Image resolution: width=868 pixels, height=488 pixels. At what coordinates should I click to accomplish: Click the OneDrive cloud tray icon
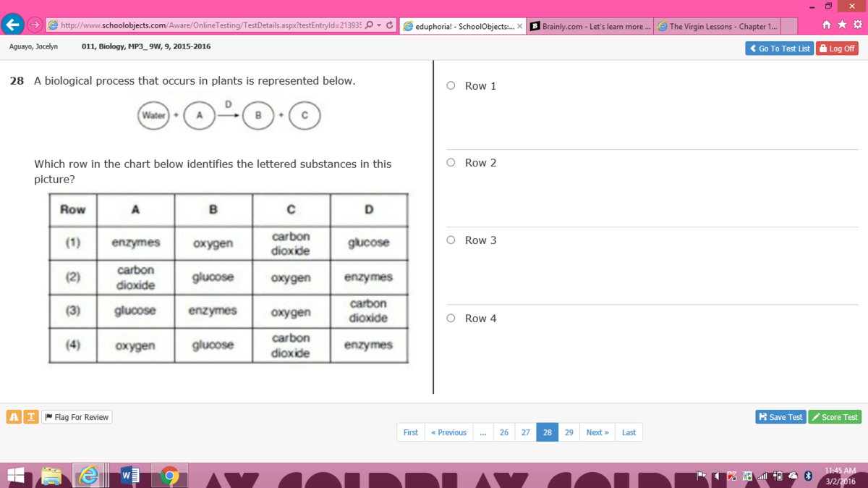coord(793,476)
